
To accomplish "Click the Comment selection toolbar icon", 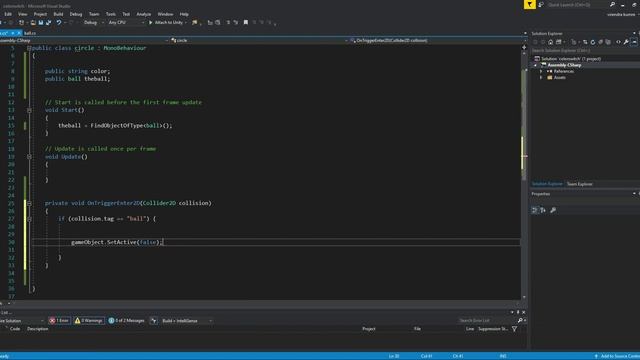I will [228, 22].
